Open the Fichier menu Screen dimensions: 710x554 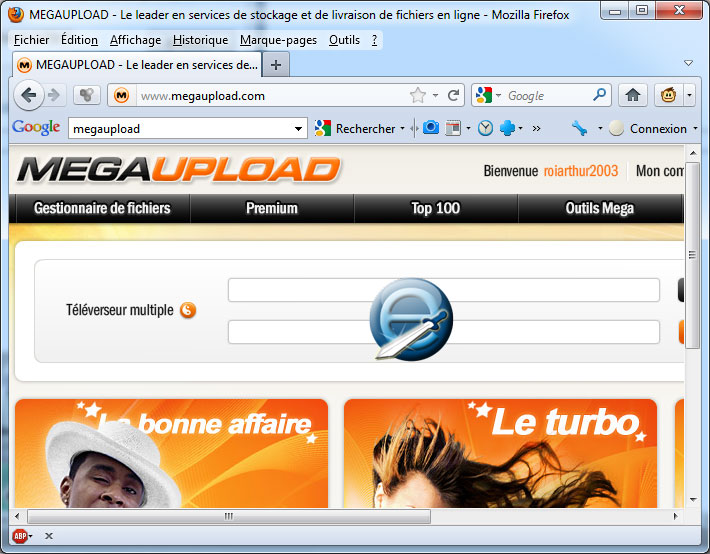point(31,40)
